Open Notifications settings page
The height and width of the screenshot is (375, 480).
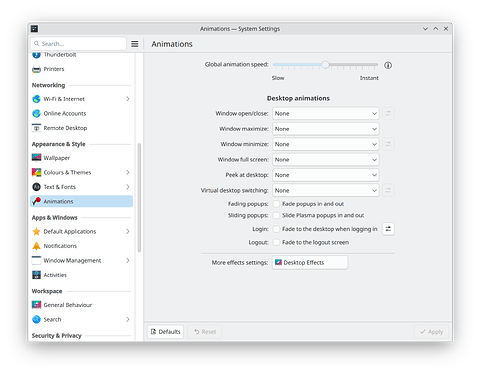[81, 246]
